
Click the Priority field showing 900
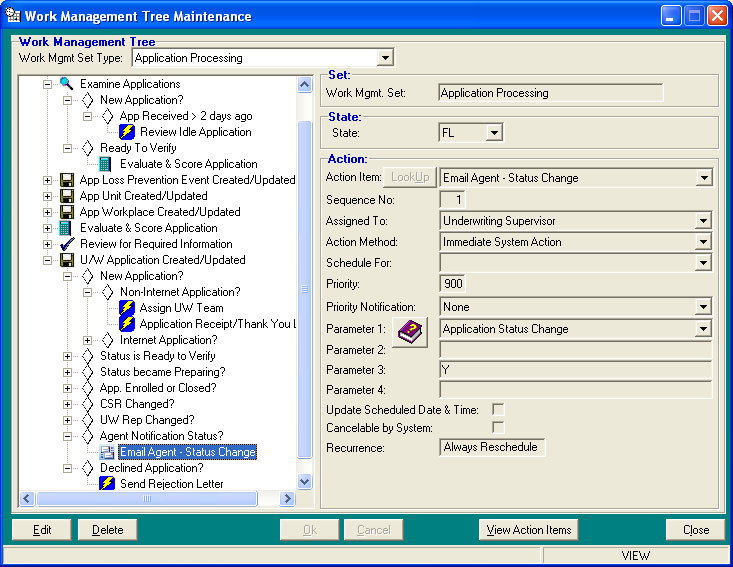click(x=453, y=284)
